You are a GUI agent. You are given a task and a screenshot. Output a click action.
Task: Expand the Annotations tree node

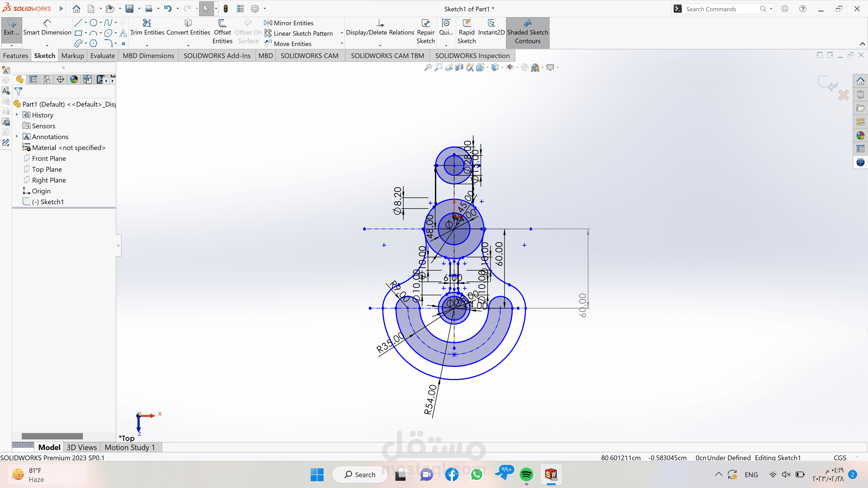point(17,136)
